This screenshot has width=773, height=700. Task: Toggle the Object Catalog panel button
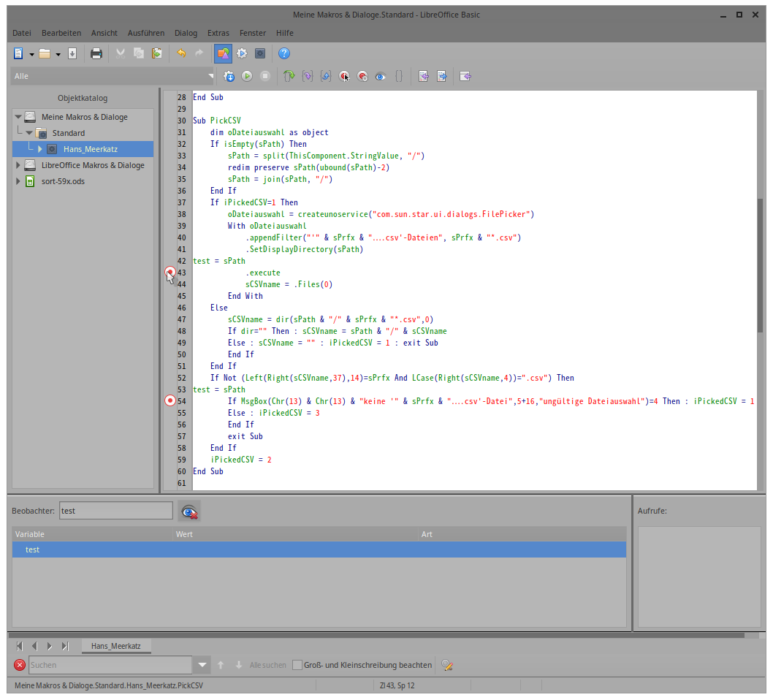(x=224, y=54)
